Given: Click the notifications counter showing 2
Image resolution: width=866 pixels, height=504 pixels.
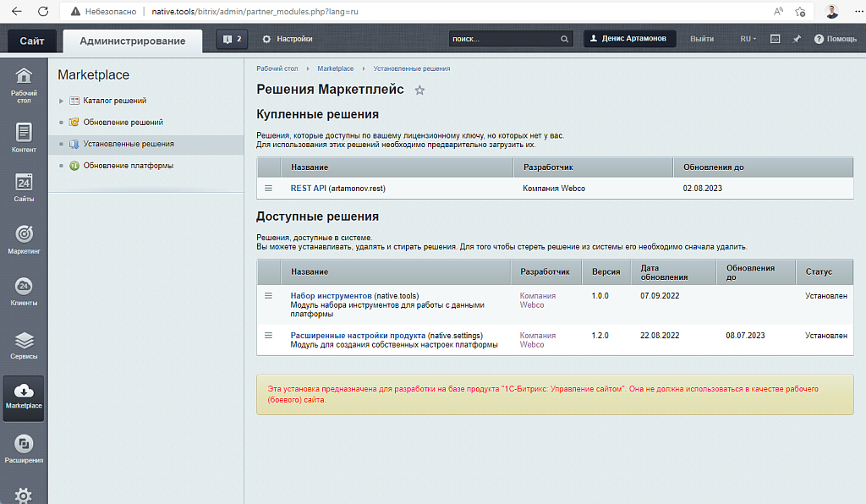Looking at the screenshot, I should 231,38.
